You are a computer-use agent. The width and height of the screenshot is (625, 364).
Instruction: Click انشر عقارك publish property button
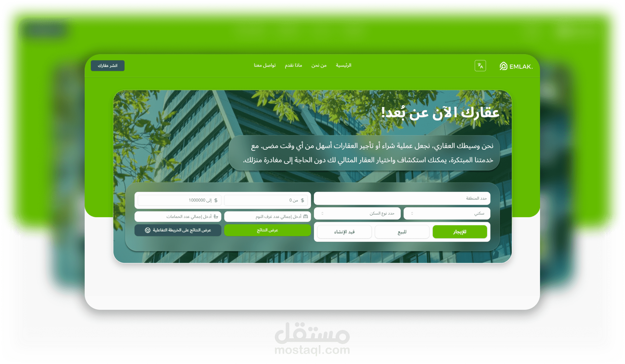[x=109, y=65]
